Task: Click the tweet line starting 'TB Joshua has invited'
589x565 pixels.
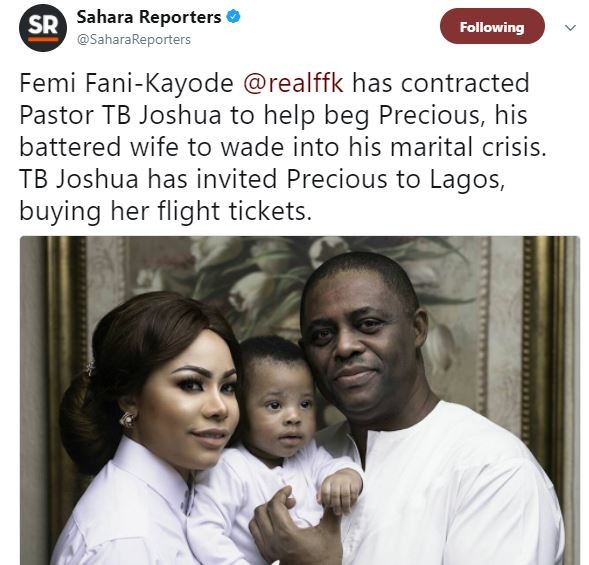Action: 262,179
